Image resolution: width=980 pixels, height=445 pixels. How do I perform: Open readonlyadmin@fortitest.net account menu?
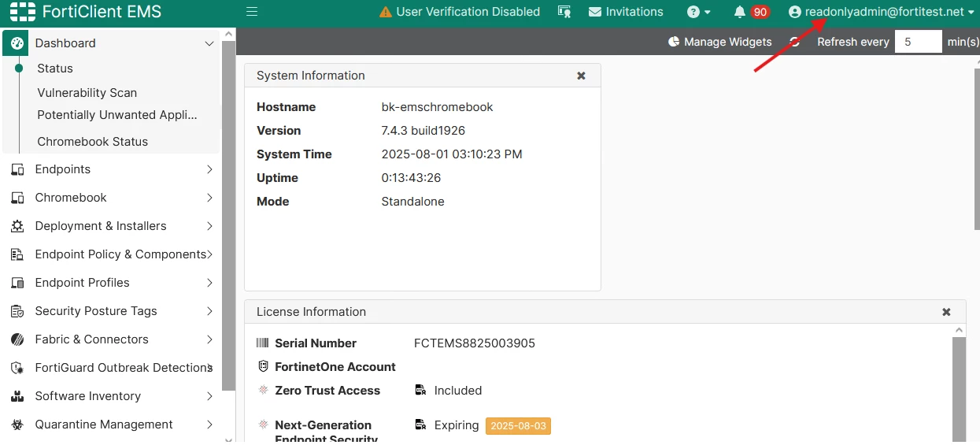pos(882,12)
